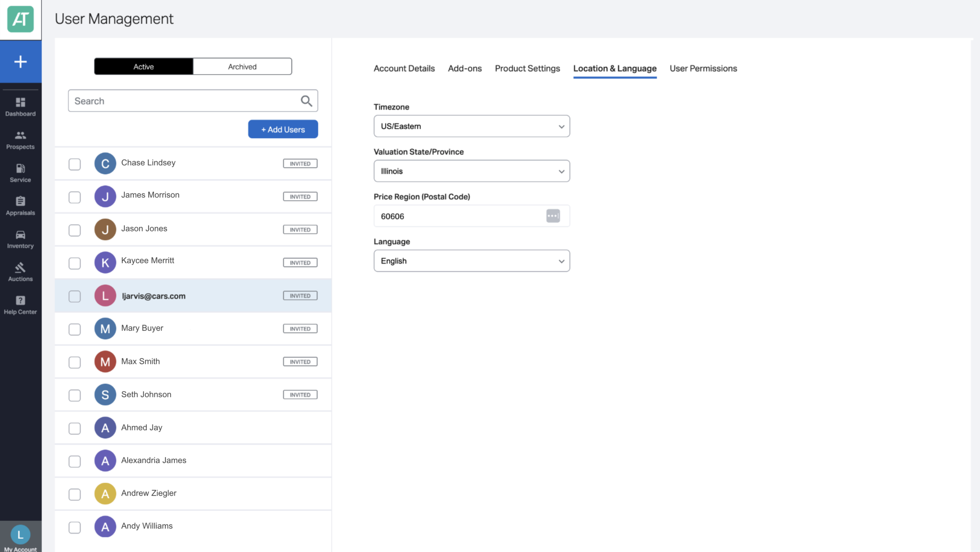Show Archived users
This screenshot has height=552, width=980.
tap(242, 66)
